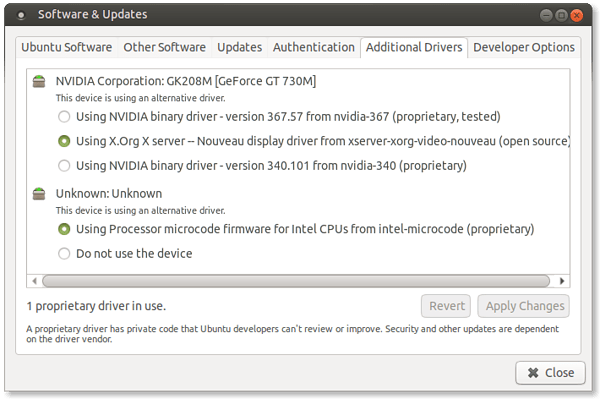Choose Intel CPU microcode firmware option

(x=64, y=229)
